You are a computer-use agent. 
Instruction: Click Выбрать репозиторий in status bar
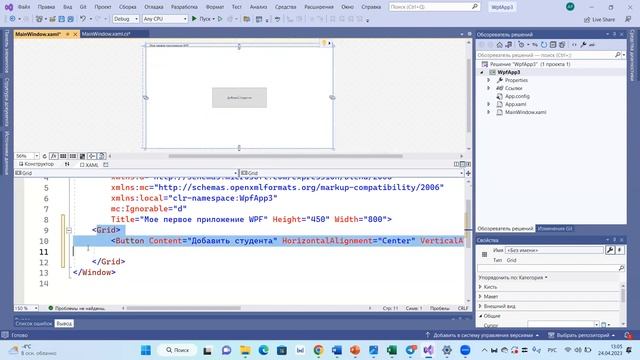[x=582, y=335]
